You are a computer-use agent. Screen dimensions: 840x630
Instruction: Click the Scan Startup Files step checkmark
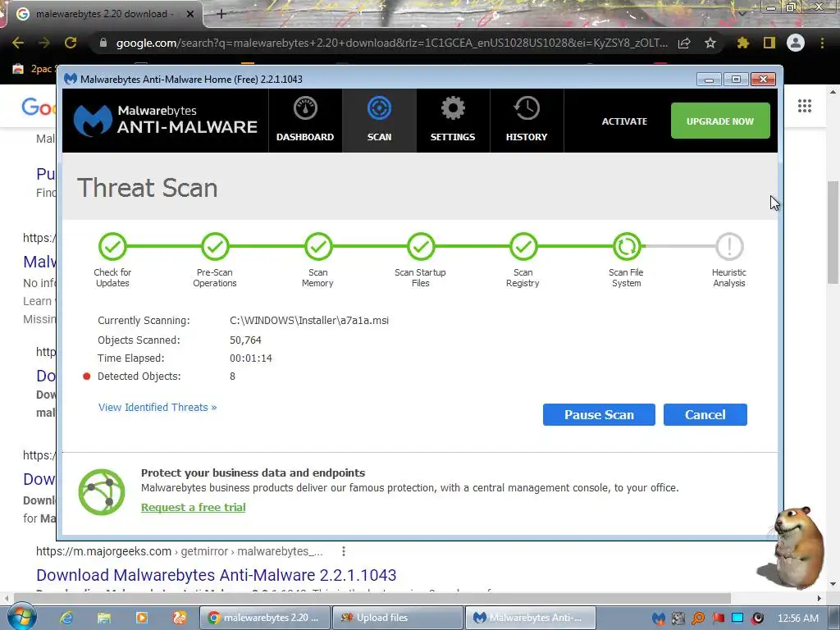point(421,246)
